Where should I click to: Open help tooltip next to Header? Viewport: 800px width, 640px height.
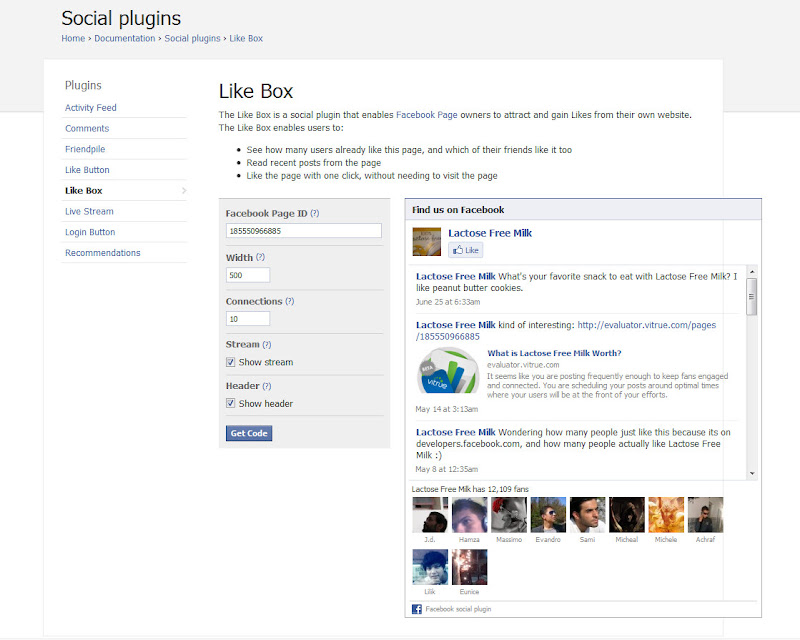pyautogui.click(x=267, y=386)
